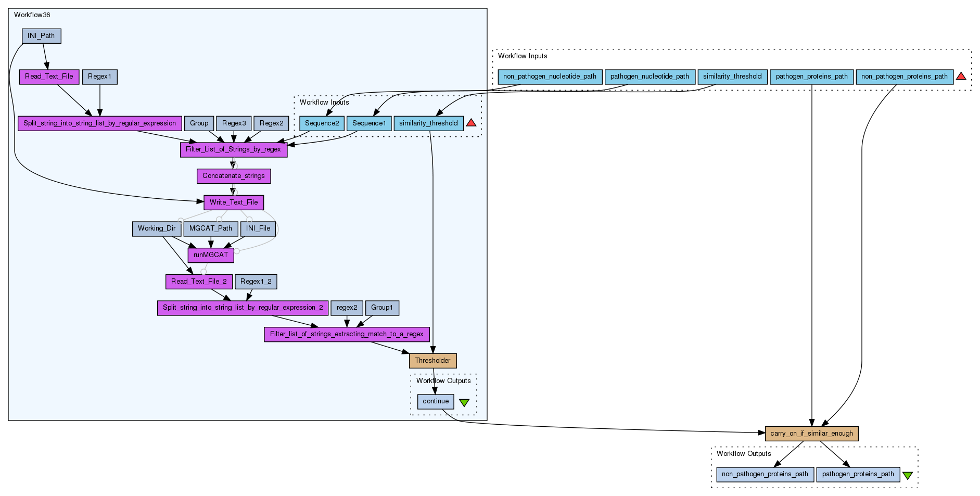Click the pathogen_nucleotide_path input port

pos(650,77)
